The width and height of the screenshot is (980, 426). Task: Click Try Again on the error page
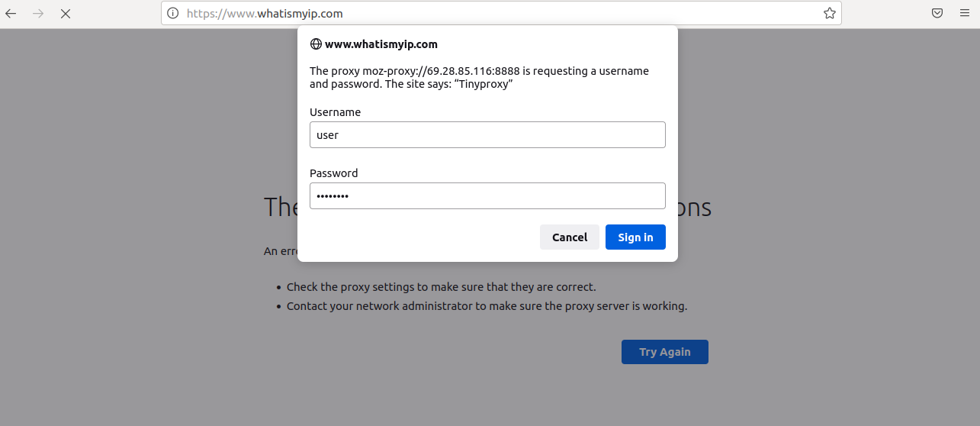pos(664,352)
